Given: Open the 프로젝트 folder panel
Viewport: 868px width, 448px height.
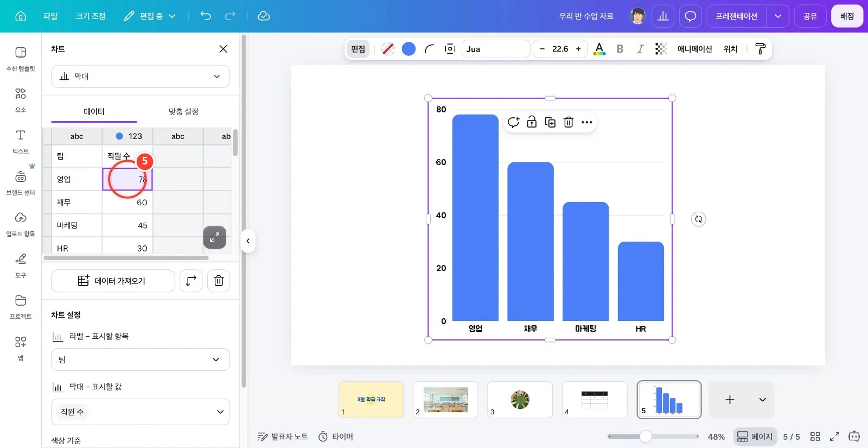Looking at the screenshot, I should pyautogui.click(x=21, y=307).
